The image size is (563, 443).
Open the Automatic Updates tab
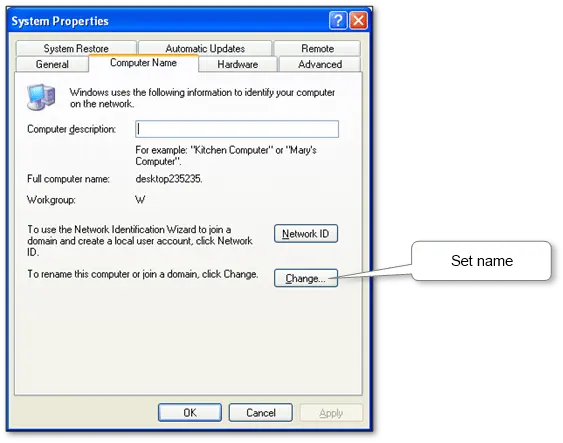coord(205,48)
